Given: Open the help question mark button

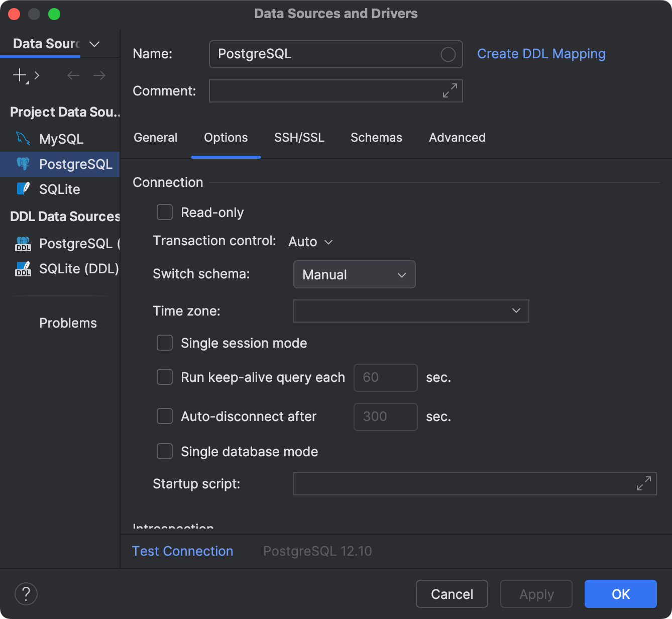Looking at the screenshot, I should pyautogui.click(x=26, y=594).
